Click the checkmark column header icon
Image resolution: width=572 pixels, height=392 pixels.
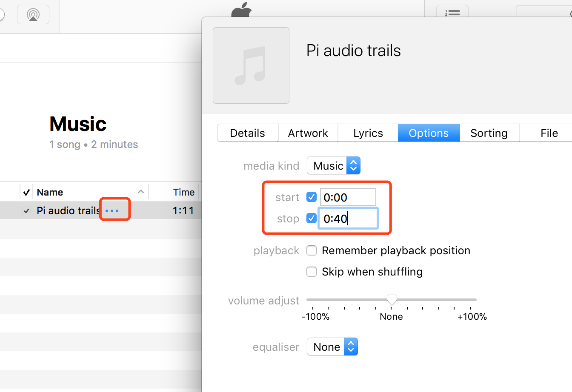(x=26, y=192)
